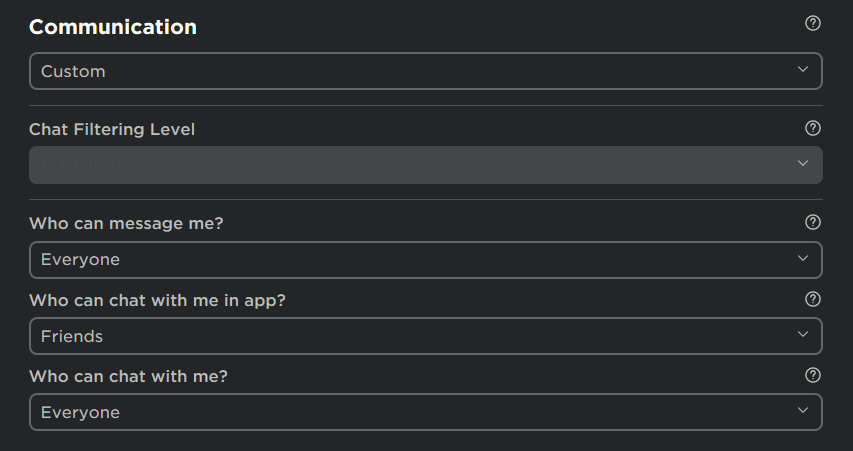View help for 'Who can chat with me?'
This screenshot has width=853, height=451.
click(x=813, y=375)
